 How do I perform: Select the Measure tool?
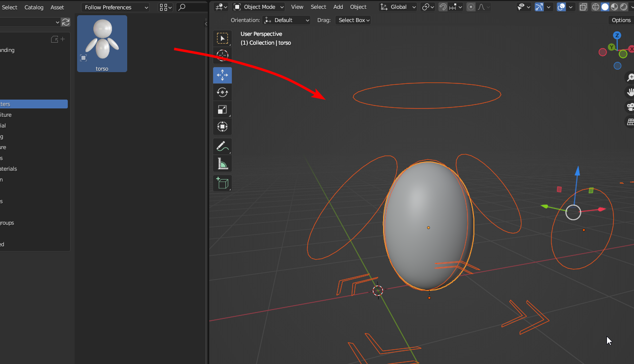pos(222,163)
